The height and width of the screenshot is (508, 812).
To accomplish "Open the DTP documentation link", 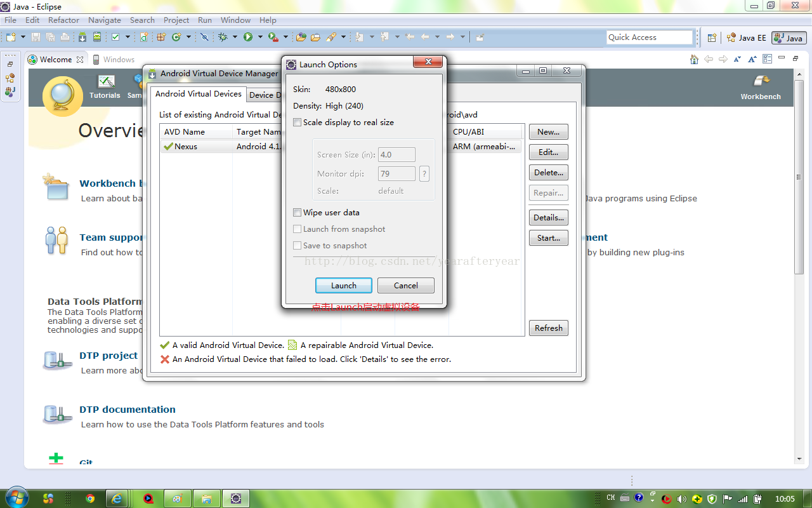I will pos(128,410).
